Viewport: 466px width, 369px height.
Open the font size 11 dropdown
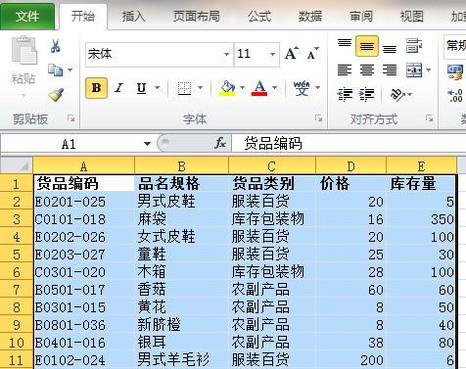pyautogui.click(x=272, y=54)
